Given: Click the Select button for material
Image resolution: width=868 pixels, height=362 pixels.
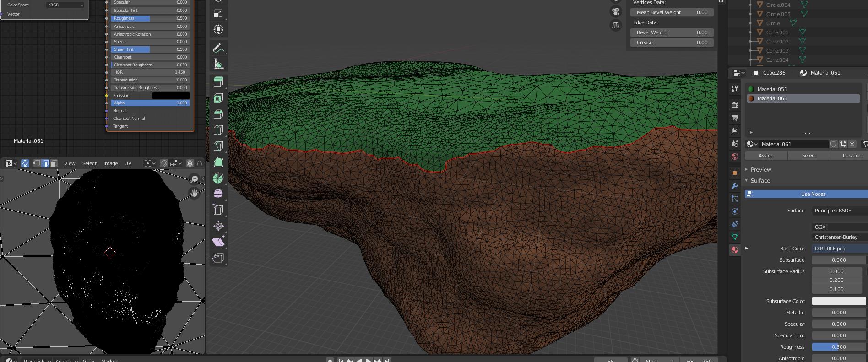Looking at the screenshot, I should pyautogui.click(x=809, y=156).
